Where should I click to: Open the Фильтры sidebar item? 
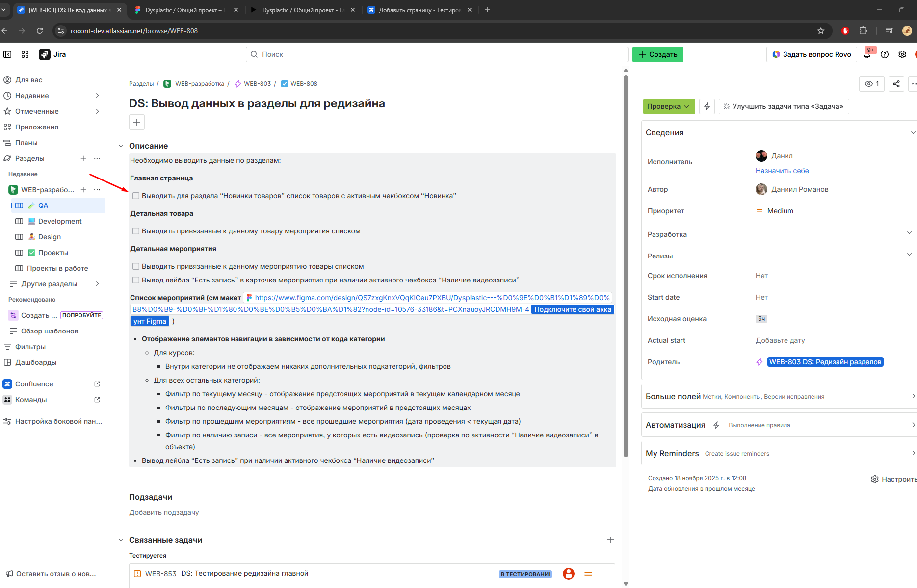pos(30,347)
